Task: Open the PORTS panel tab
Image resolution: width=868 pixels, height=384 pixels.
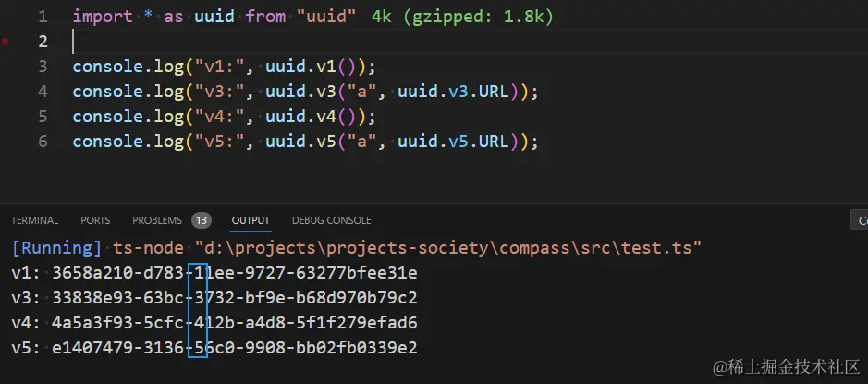Action: 95,220
